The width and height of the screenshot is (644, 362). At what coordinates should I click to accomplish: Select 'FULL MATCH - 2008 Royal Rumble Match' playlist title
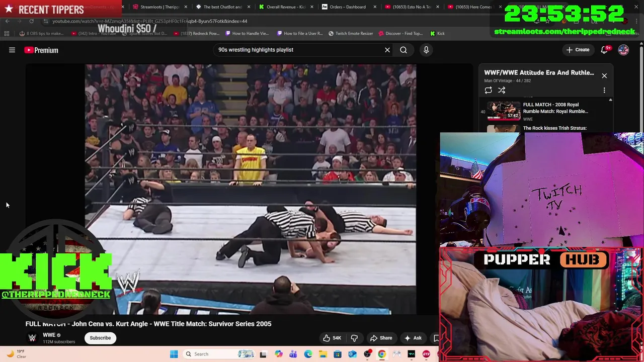tap(555, 108)
